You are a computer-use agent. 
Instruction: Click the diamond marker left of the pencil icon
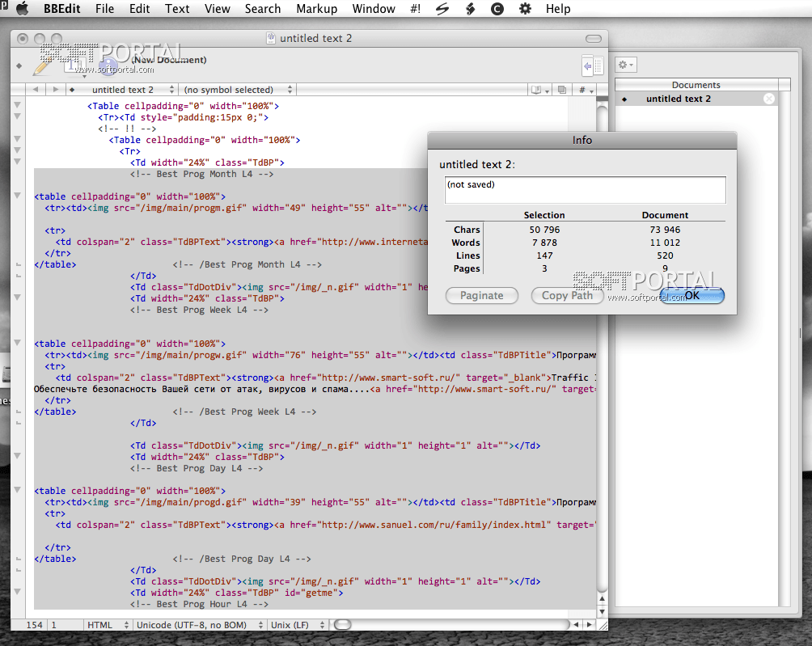[x=19, y=65]
